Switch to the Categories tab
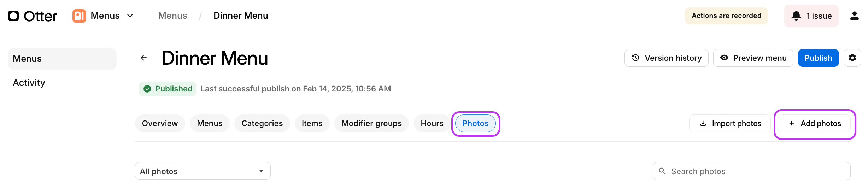The width and height of the screenshot is (868, 195). [x=262, y=123]
